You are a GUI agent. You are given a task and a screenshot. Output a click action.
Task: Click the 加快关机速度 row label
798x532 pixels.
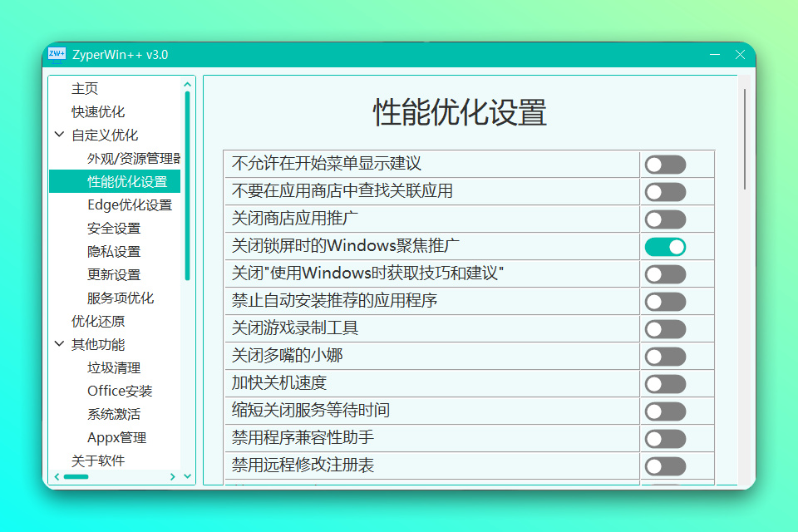[x=279, y=383]
